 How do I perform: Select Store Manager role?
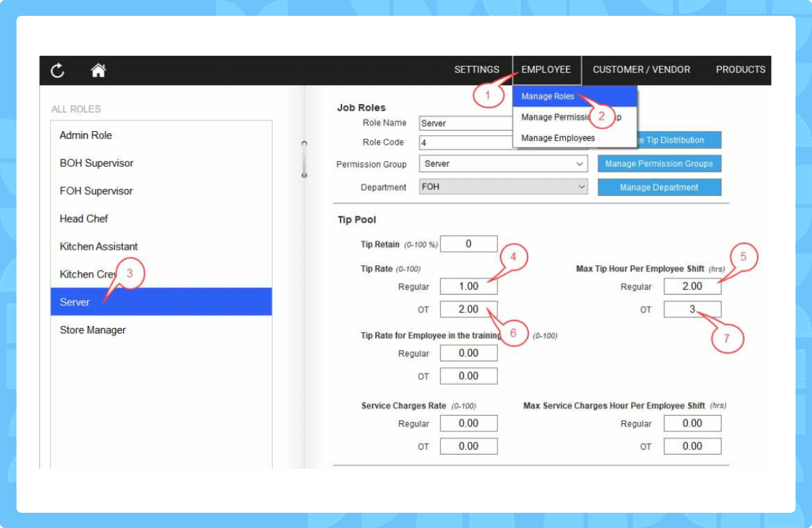click(161, 330)
